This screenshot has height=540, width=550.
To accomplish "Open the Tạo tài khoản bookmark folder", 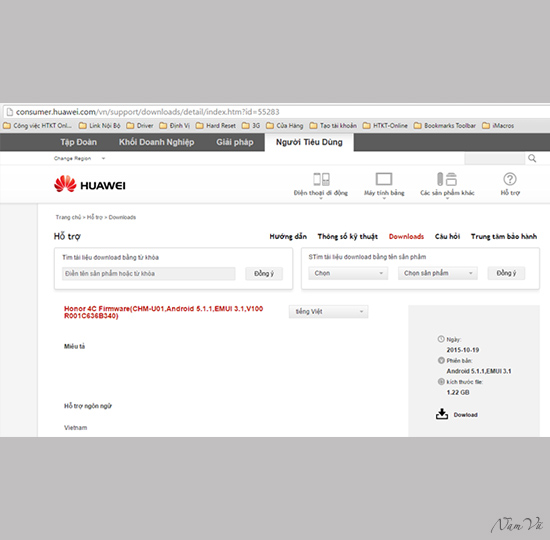I will [x=333, y=125].
